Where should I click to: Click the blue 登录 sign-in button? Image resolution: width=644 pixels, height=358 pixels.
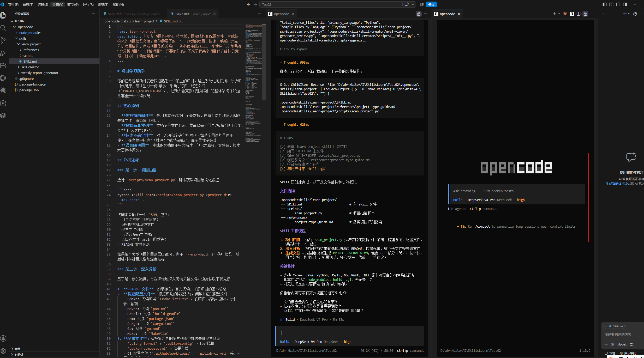[431, 4]
